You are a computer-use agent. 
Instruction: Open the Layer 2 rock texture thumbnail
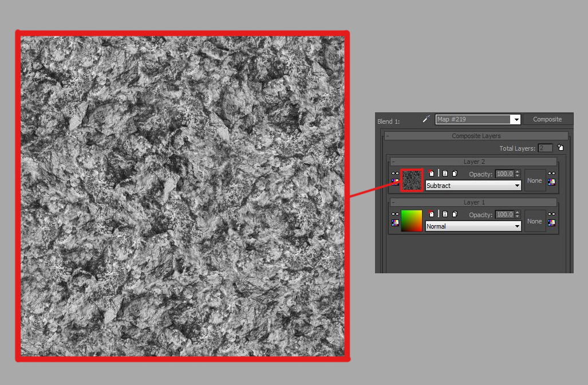point(412,180)
